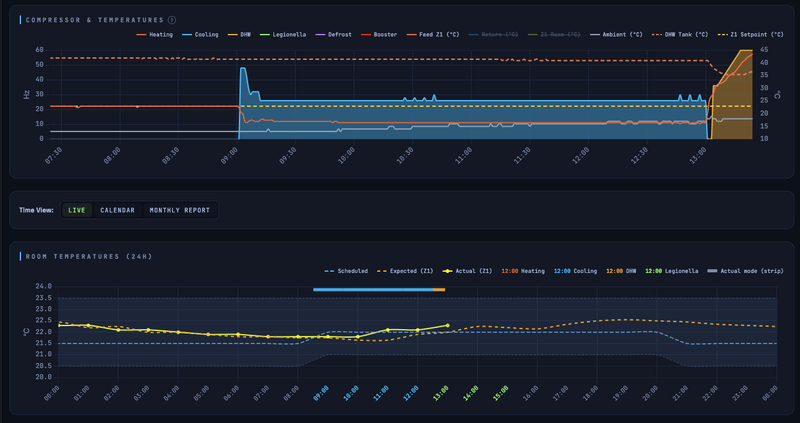Click the 12:00 DHW legend entry in Room Temperatures
Screen dimensions: 800x423
point(621,271)
